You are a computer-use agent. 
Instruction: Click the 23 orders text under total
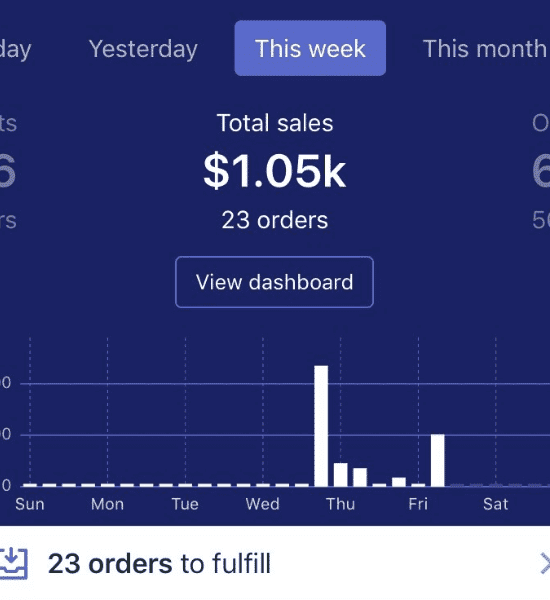click(x=275, y=220)
